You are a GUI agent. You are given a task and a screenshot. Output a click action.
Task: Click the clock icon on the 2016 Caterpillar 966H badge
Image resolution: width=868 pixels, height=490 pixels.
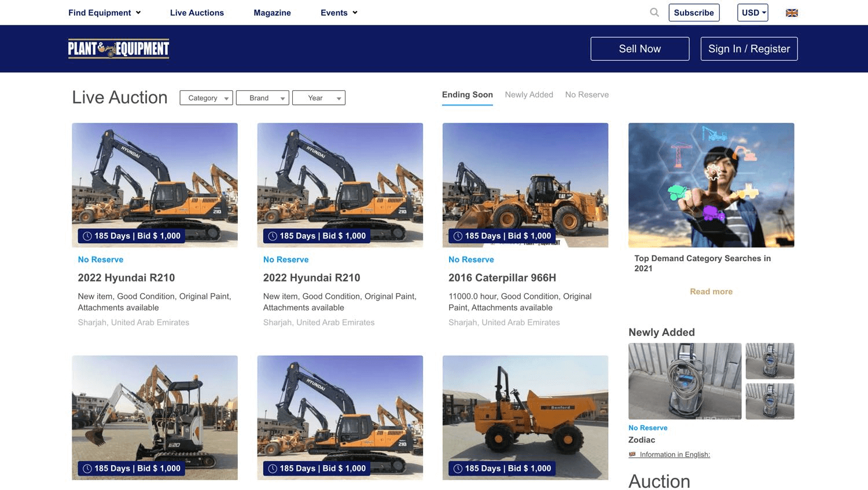pyautogui.click(x=458, y=236)
